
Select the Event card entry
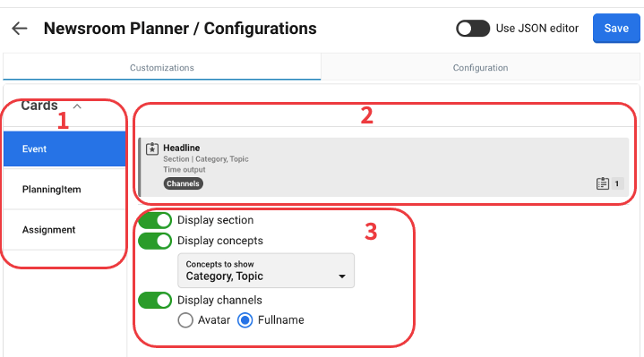[64, 149]
